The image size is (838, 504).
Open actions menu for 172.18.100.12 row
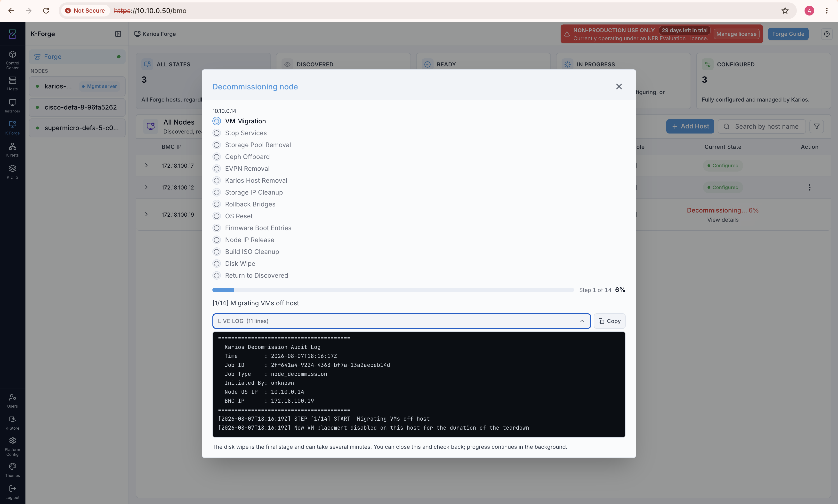[810, 188]
